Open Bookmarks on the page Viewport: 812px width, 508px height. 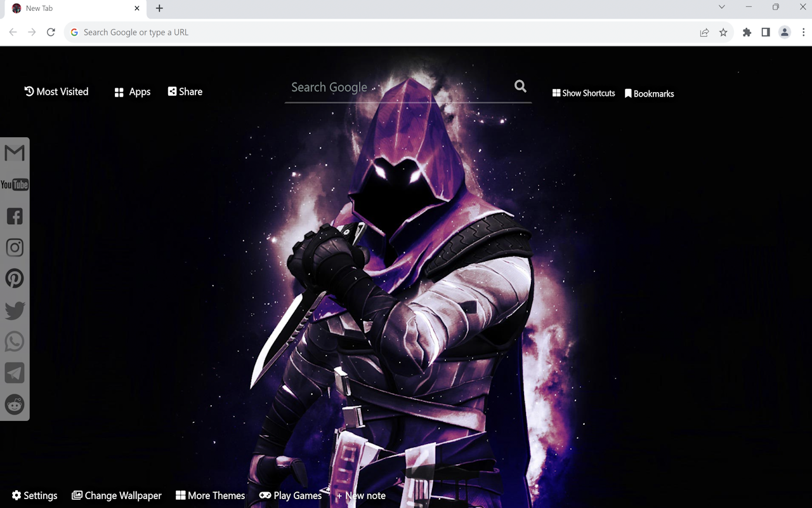tap(649, 93)
